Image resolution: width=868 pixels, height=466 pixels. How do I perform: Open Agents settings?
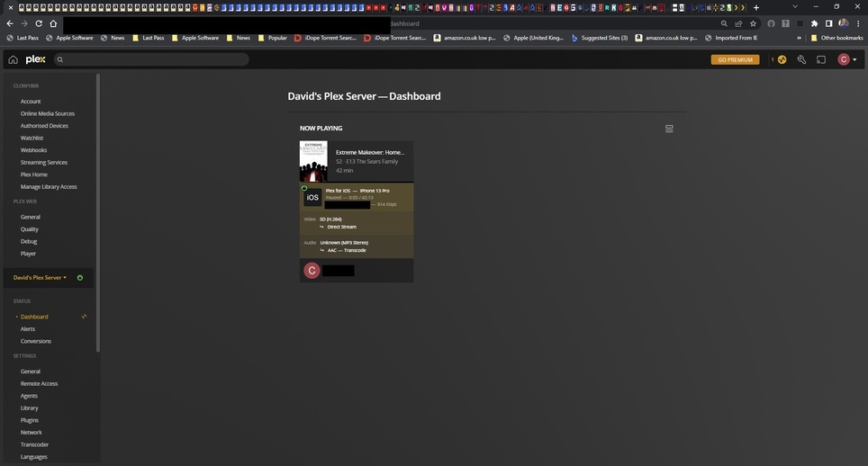(29, 396)
